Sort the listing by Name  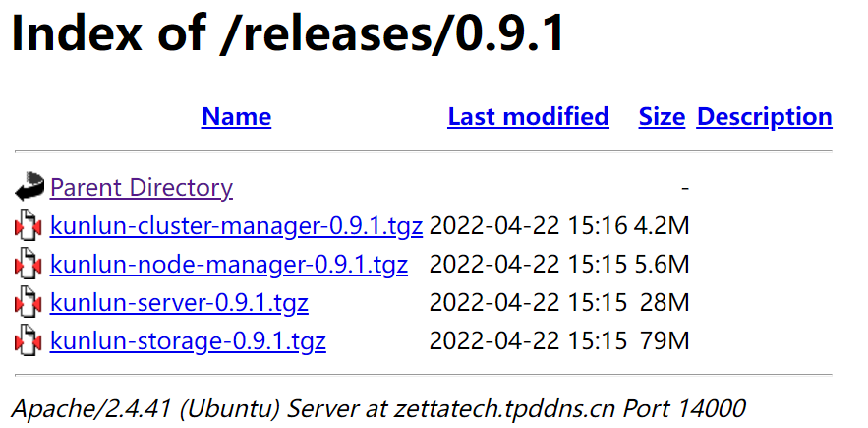coord(236,117)
